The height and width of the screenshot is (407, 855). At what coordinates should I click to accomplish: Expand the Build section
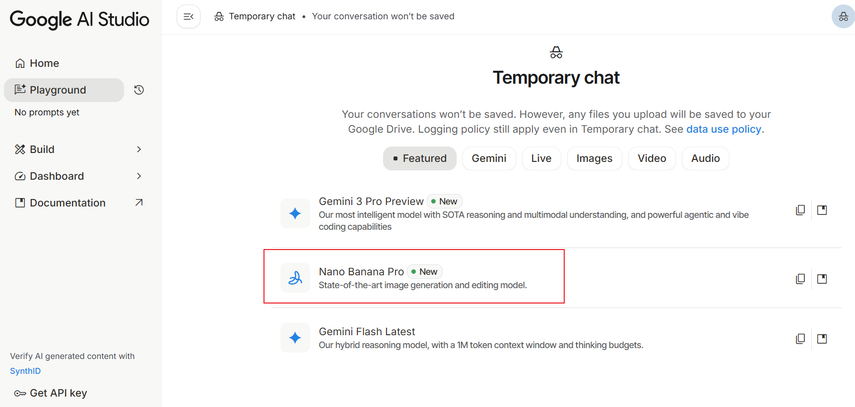(x=139, y=149)
